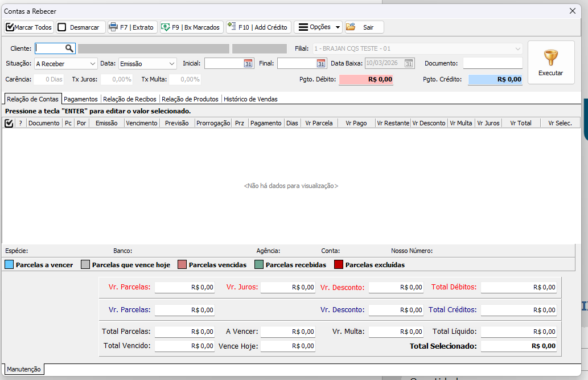Open the Inicial date calendar picker
This screenshot has width=588, height=380.
(x=248, y=64)
